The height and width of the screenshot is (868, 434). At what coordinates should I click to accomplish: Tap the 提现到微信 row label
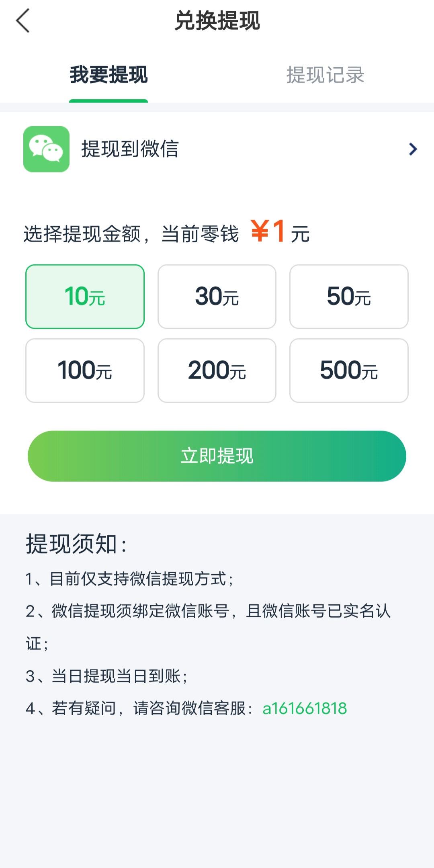tap(130, 149)
